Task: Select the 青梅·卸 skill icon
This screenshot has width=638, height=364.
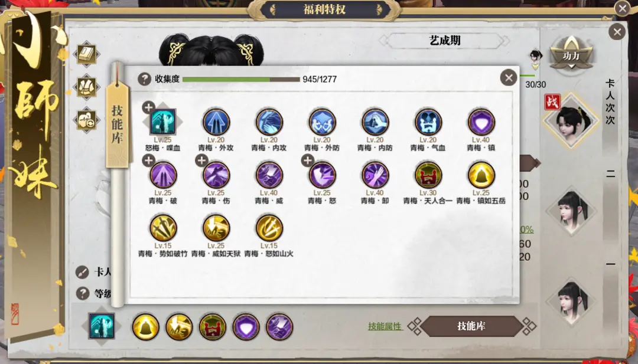Action: tap(375, 175)
